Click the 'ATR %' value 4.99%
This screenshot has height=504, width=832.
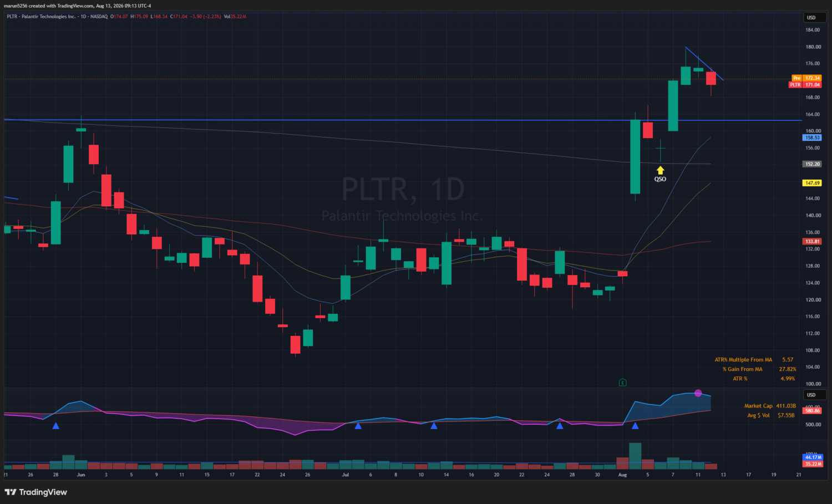(788, 379)
